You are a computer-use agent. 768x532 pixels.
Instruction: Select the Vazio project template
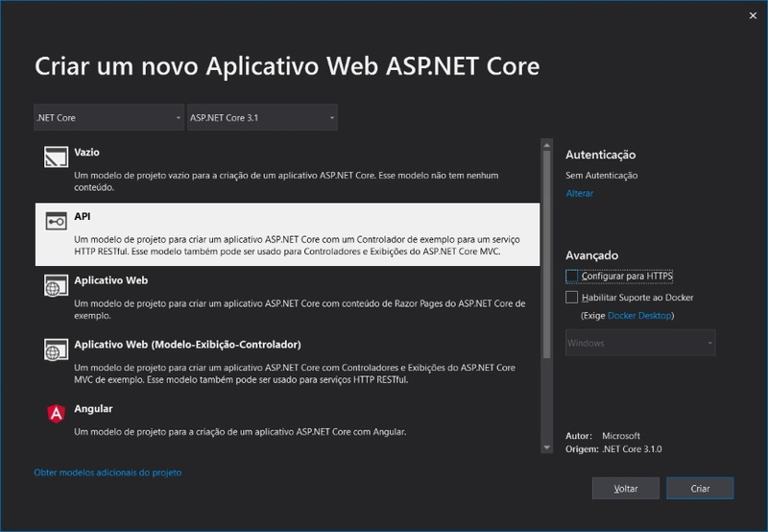tap(86, 153)
